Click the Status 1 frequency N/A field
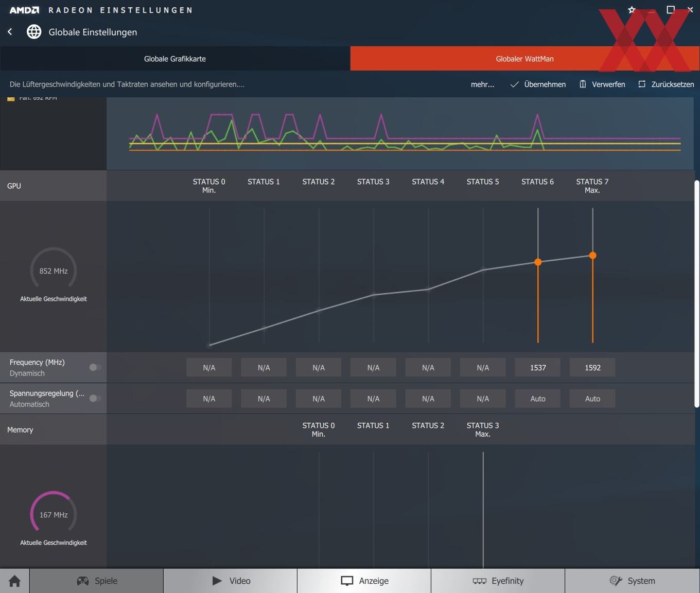Image resolution: width=700 pixels, height=593 pixels. [264, 368]
